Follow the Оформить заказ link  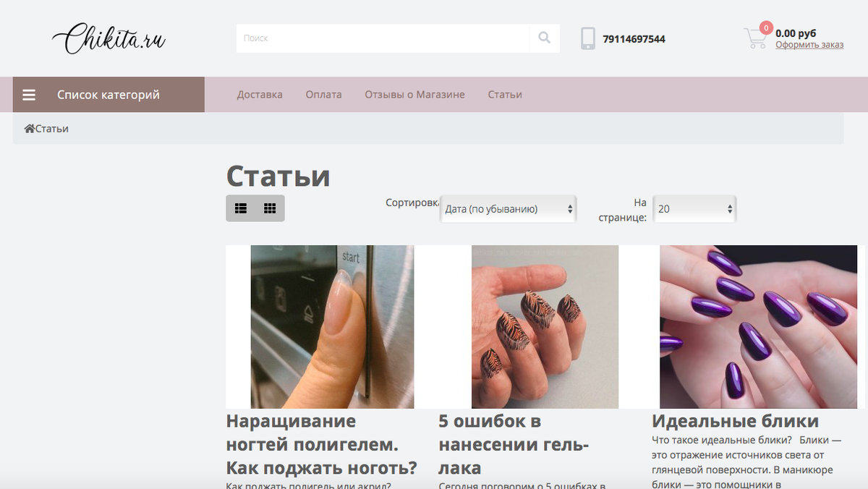809,45
